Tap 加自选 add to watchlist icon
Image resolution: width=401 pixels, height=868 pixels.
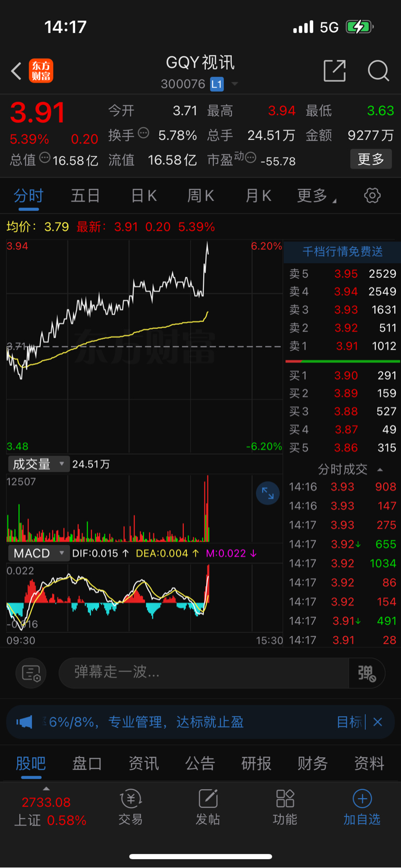(x=362, y=807)
